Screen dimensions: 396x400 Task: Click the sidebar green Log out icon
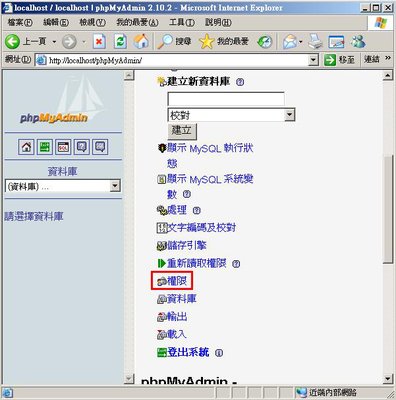tap(45, 147)
